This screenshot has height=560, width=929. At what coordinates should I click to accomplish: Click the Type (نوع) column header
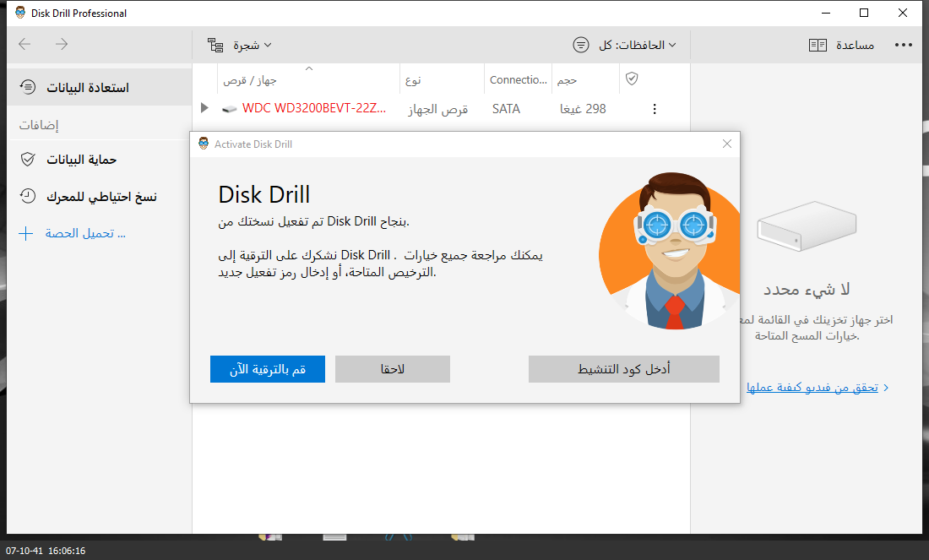[x=413, y=80]
